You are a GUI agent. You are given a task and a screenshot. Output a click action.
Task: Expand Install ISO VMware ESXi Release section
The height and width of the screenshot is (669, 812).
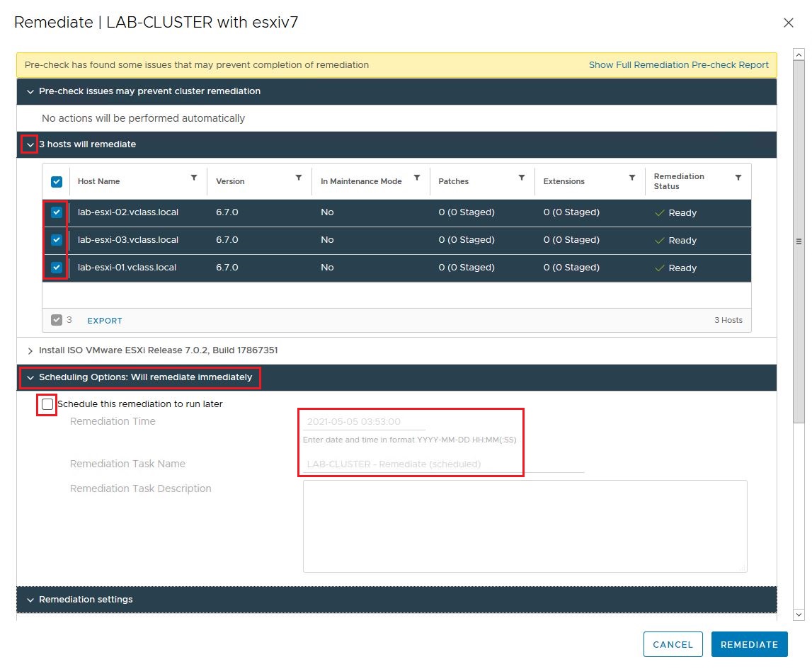click(30, 351)
